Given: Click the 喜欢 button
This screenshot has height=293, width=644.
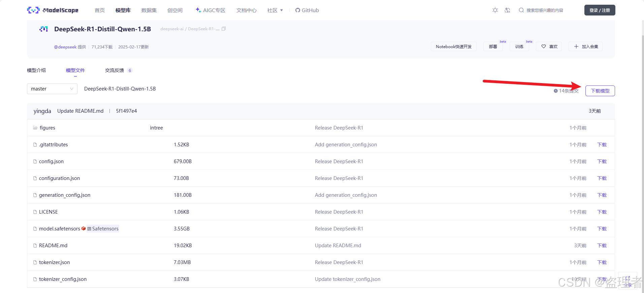Looking at the screenshot, I should click(x=549, y=46).
